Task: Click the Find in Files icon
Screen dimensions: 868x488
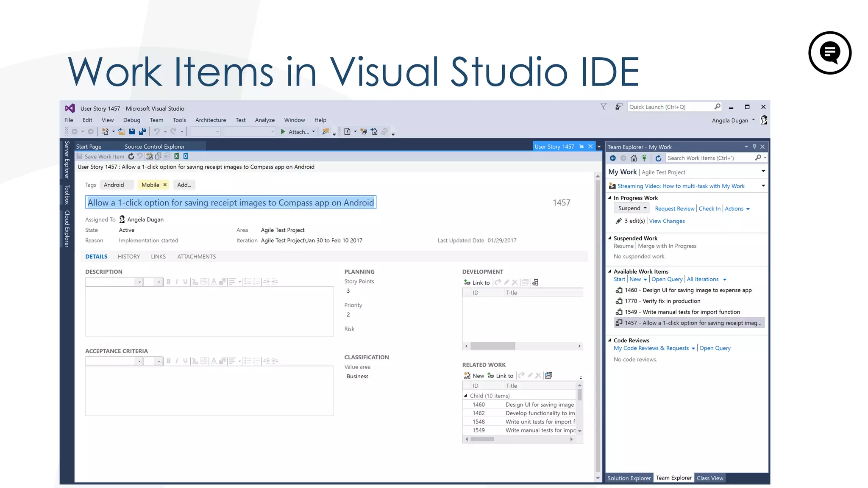Action: coord(325,132)
